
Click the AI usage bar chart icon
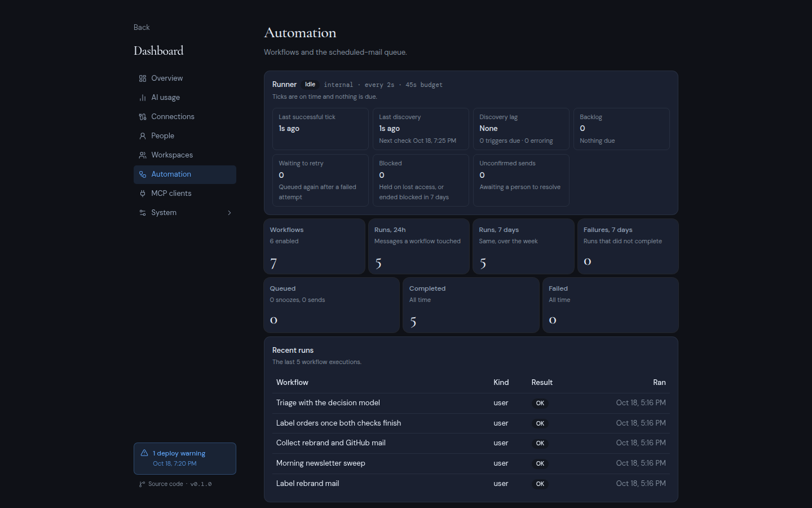(x=143, y=98)
